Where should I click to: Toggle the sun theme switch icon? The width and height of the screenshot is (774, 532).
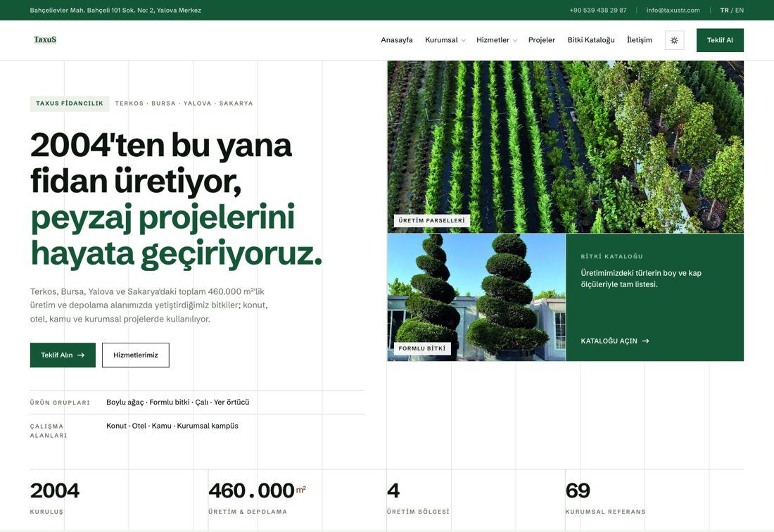[674, 41]
